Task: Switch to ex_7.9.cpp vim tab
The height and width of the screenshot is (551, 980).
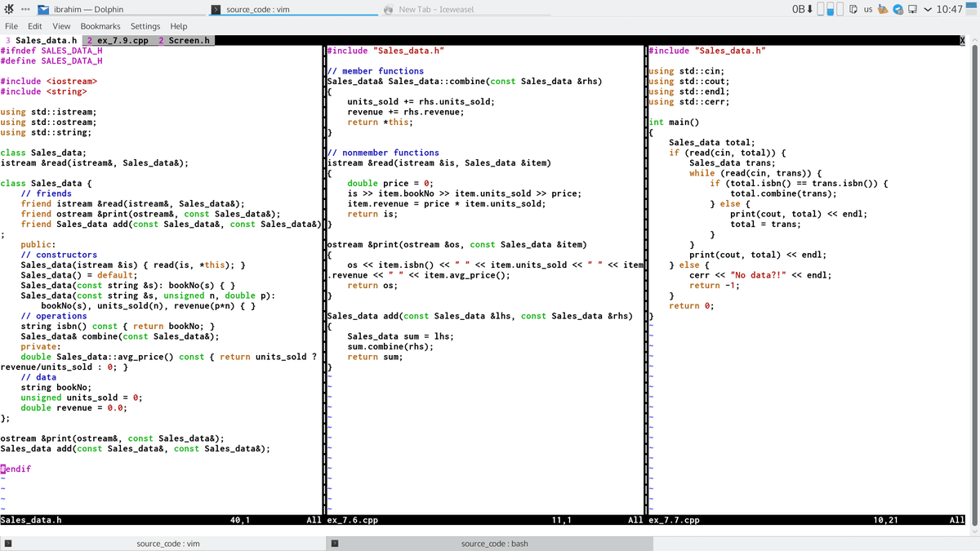Action: [x=118, y=40]
